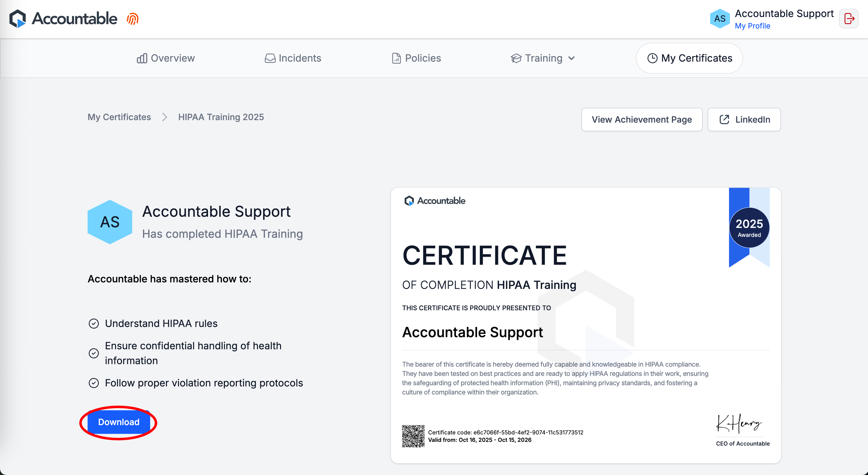Switch to the Policies tab
Image resolution: width=868 pixels, height=475 pixels.
click(416, 58)
